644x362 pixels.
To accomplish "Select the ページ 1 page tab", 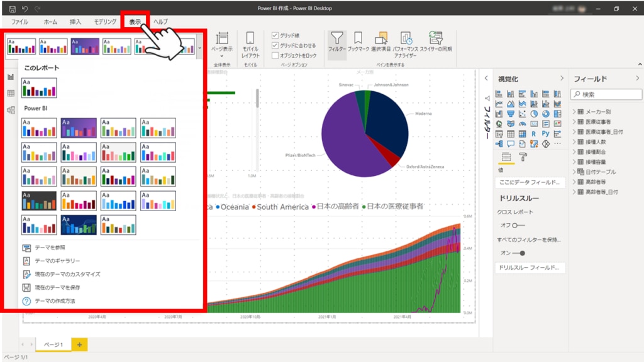I will (53, 345).
